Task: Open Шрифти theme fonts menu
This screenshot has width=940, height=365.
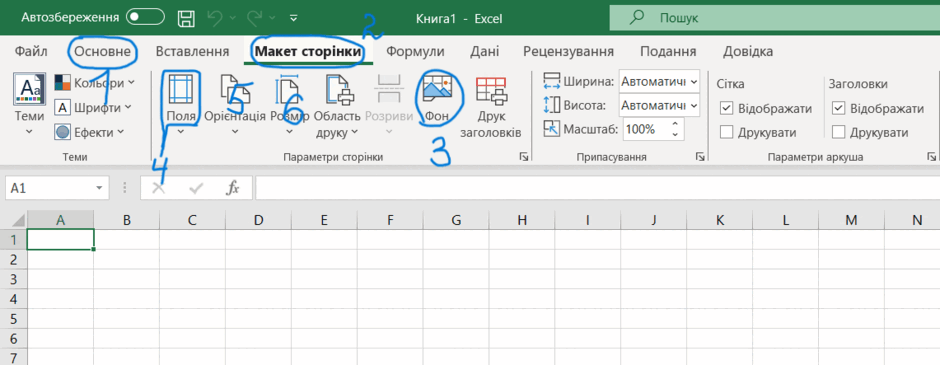Action: pyautogui.click(x=94, y=108)
